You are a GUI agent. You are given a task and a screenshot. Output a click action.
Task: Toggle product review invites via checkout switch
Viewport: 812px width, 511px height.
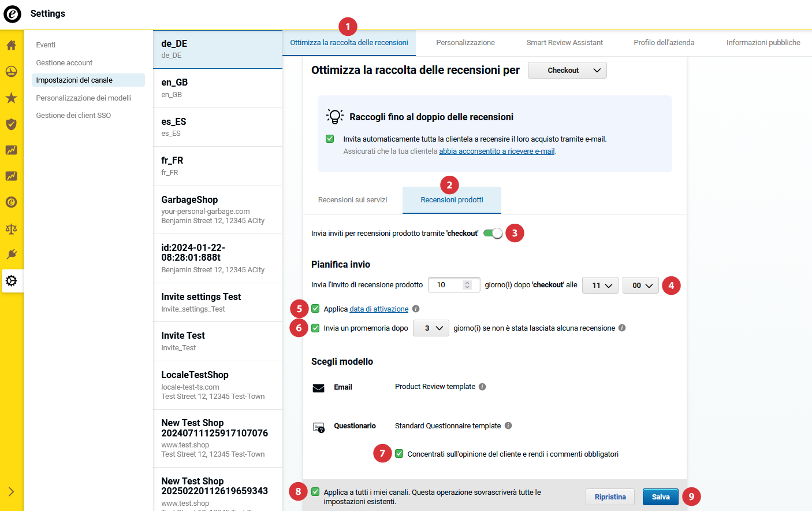coord(493,233)
